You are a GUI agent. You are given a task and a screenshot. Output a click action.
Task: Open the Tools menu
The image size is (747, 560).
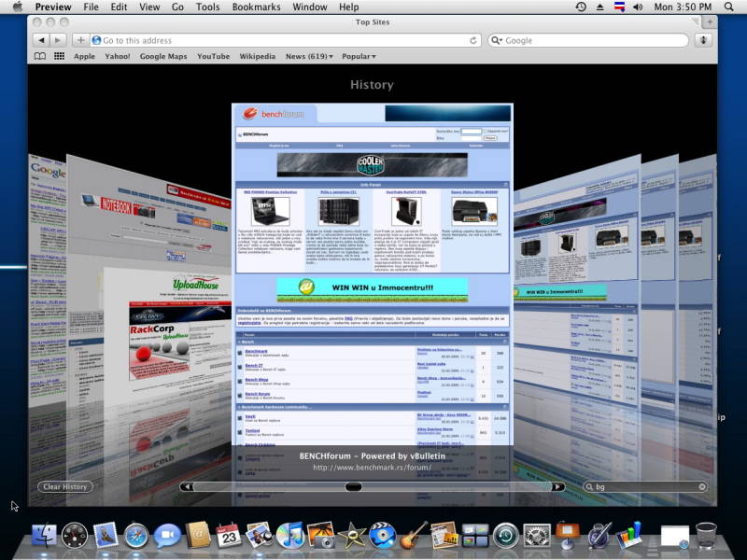[207, 7]
